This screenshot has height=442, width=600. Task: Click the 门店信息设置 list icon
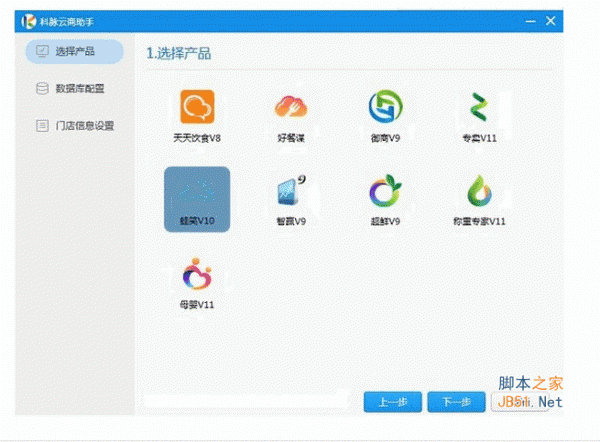click(42, 126)
